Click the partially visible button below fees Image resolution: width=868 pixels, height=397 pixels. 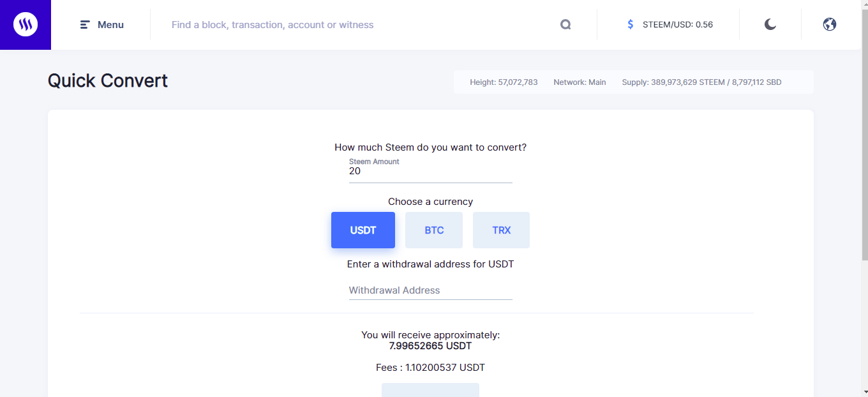pyautogui.click(x=430, y=390)
